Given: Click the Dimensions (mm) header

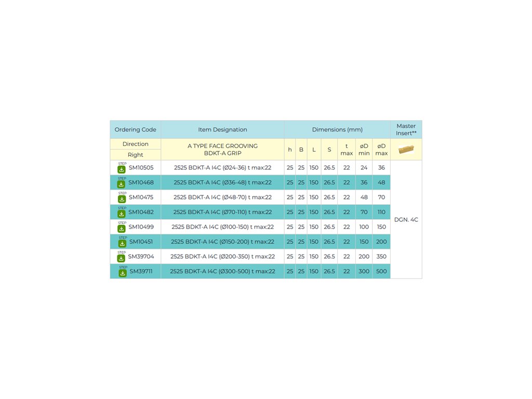Looking at the screenshot, I should pos(337,130).
